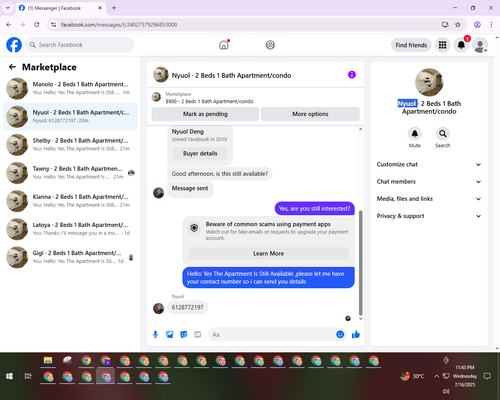Image resolution: width=500 pixels, height=400 pixels.
Task: Select the Messenger | Facebook browser tab
Action: coord(60,8)
